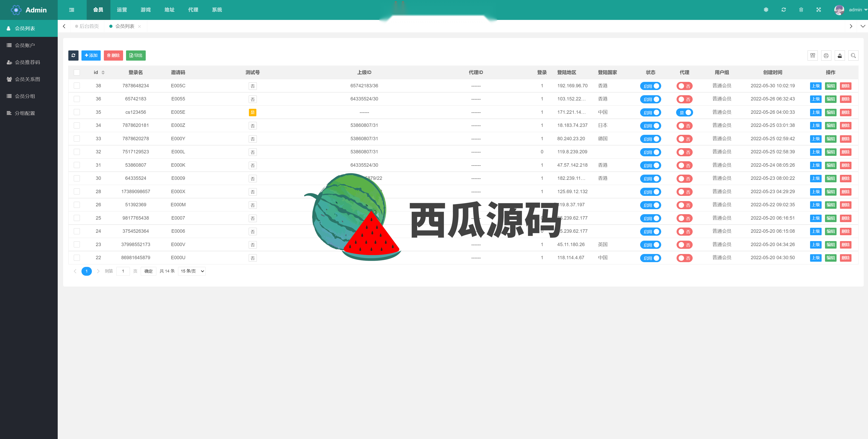Screen dimensions: 868x439
Task: Check the row for id 30
Action: coord(77,178)
